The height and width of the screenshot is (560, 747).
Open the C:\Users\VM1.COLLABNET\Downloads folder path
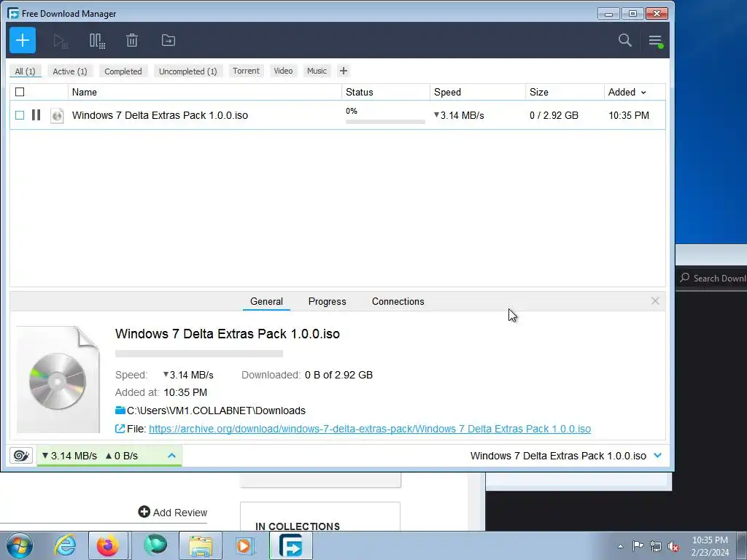(216, 411)
